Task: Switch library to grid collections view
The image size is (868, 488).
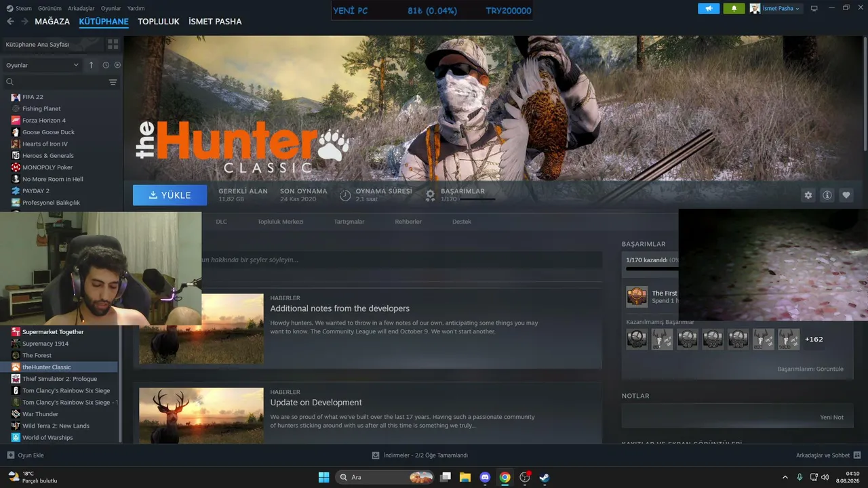Action: tap(113, 44)
